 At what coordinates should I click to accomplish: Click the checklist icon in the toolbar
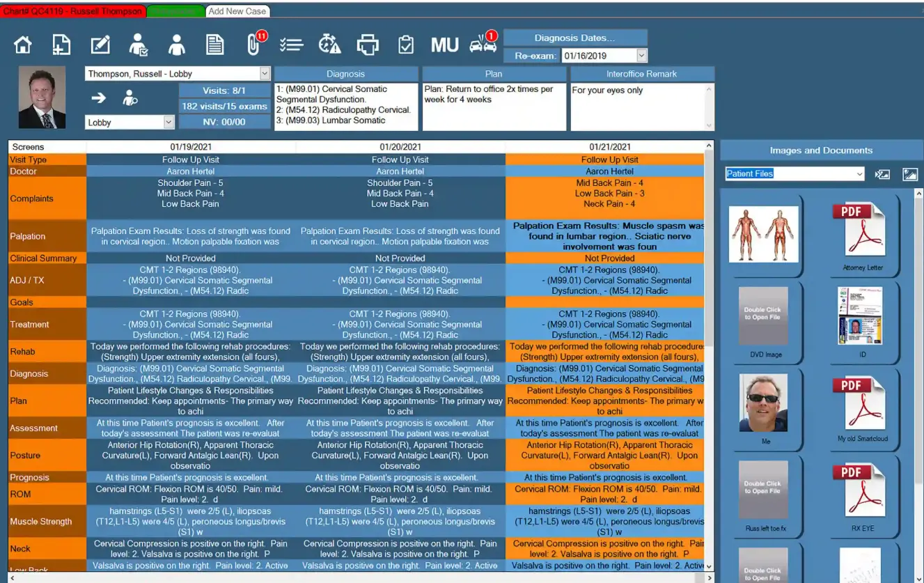[292, 44]
